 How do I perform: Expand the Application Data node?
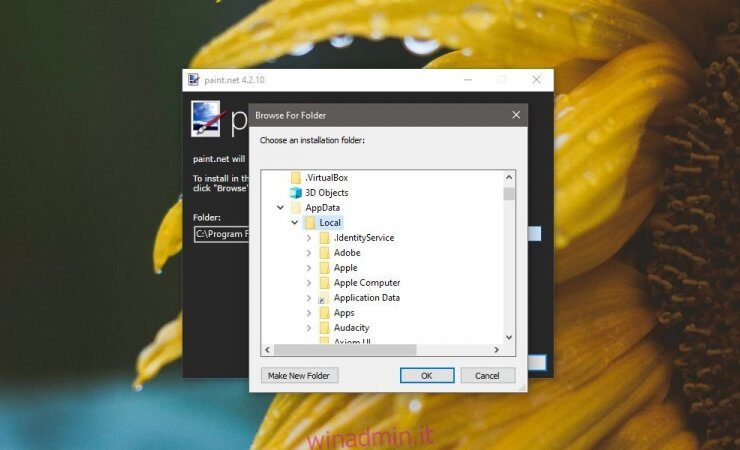[x=309, y=298]
